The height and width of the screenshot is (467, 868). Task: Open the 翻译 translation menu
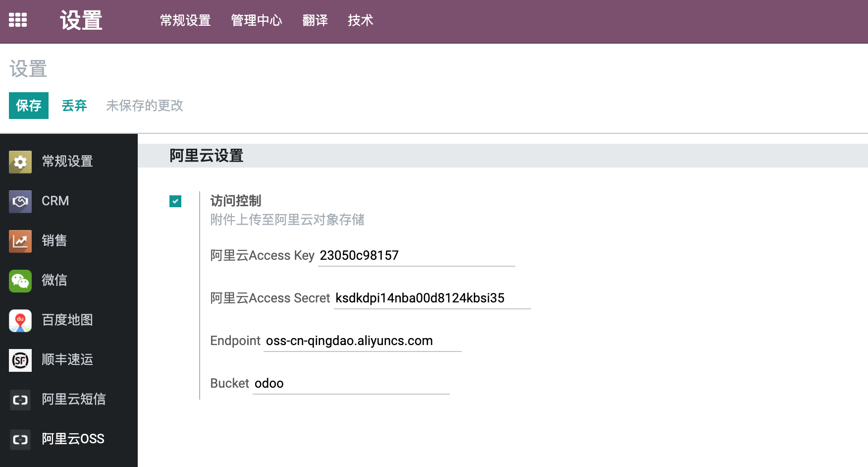pyautogui.click(x=316, y=21)
